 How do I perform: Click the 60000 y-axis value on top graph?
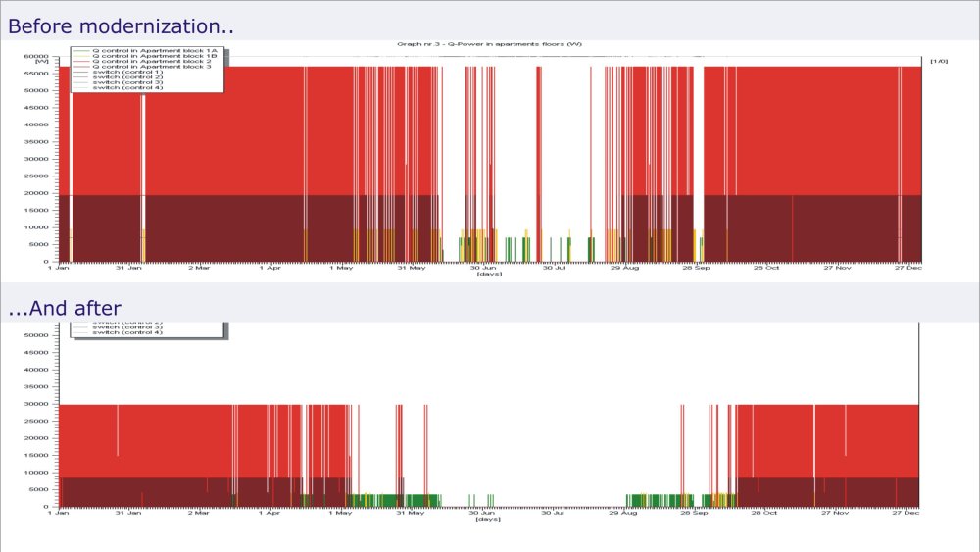pyautogui.click(x=38, y=56)
